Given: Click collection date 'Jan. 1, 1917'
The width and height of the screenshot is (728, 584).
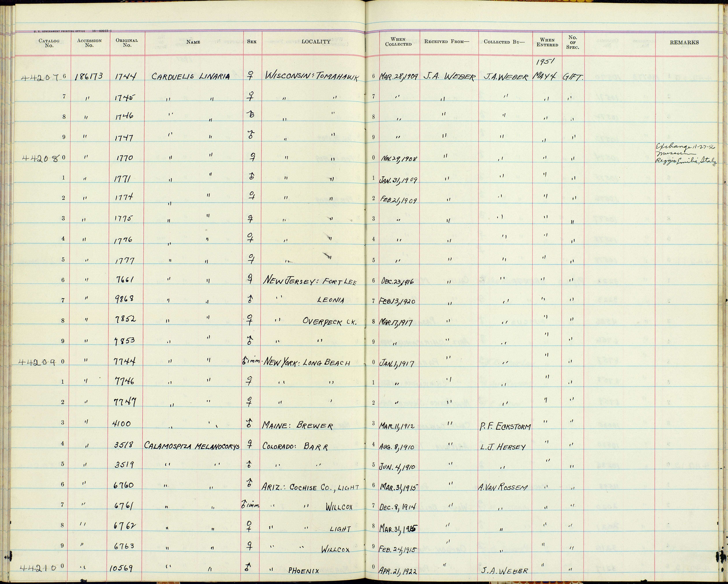Looking at the screenshot, I should click(x=396, y=363).
